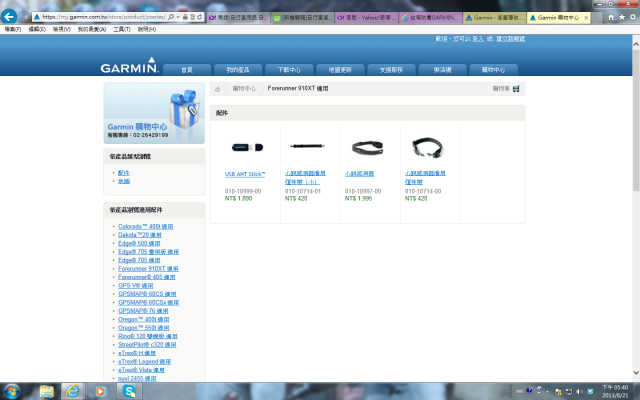Image resolution: width=640 pixels, height=400 pixels.
Task: Open the Favorites star icon
Action: (622, 17)
